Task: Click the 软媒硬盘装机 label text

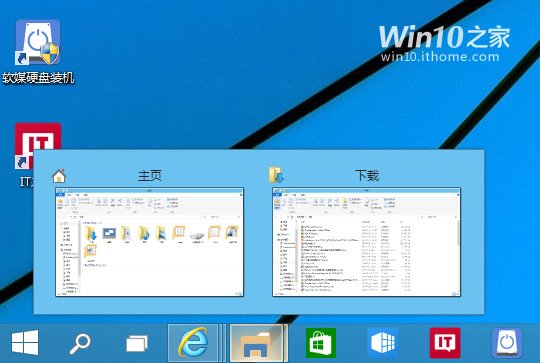Action: coord(38,78)
